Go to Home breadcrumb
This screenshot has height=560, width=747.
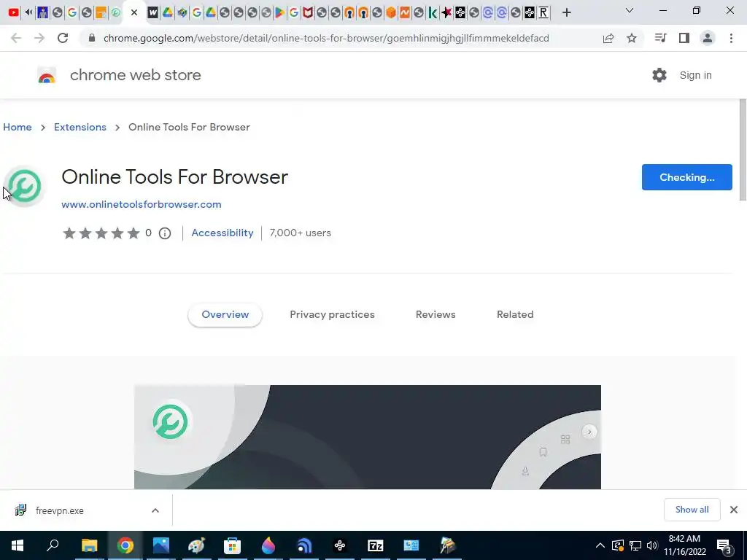point(18,127)
